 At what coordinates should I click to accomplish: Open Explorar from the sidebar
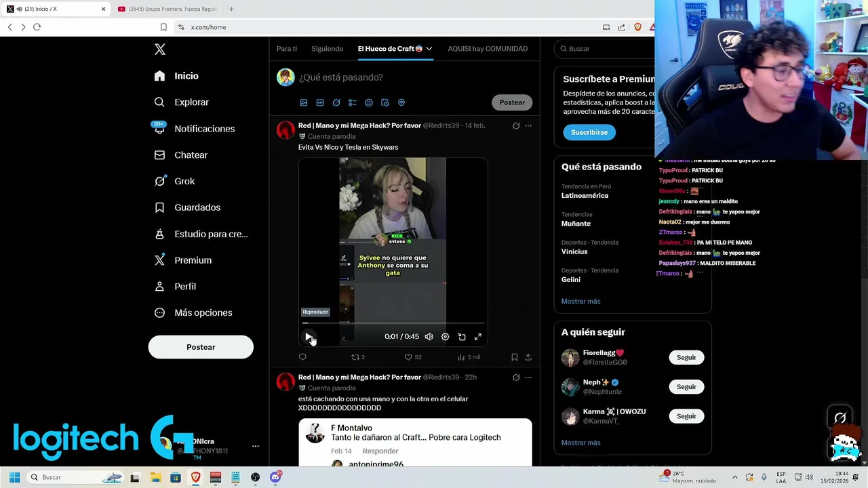(181, 102)
